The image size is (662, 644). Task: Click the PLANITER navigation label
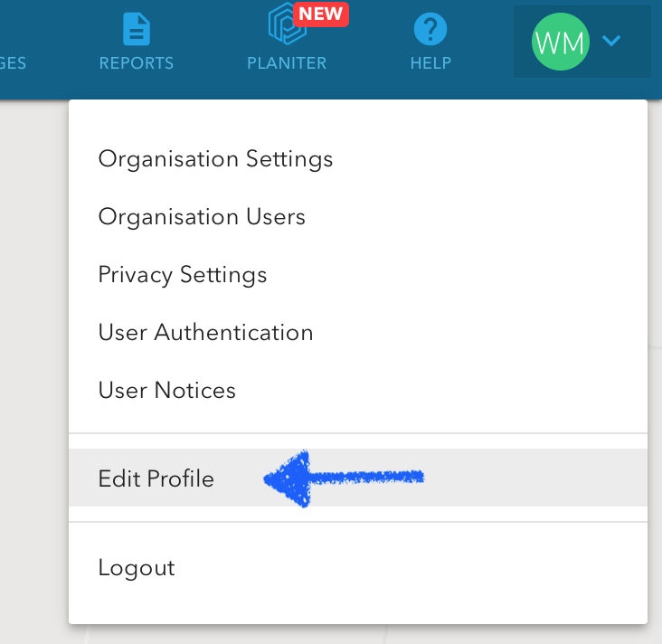[287, 63]
